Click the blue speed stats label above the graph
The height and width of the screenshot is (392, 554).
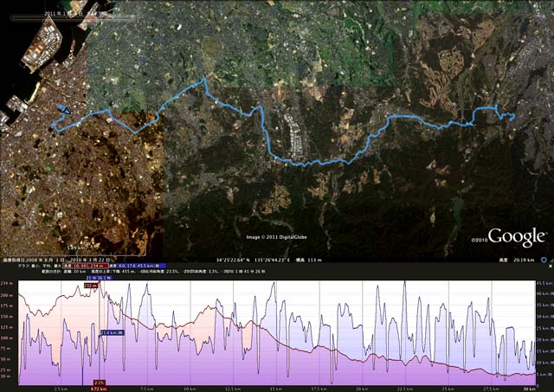coord(137,266)
